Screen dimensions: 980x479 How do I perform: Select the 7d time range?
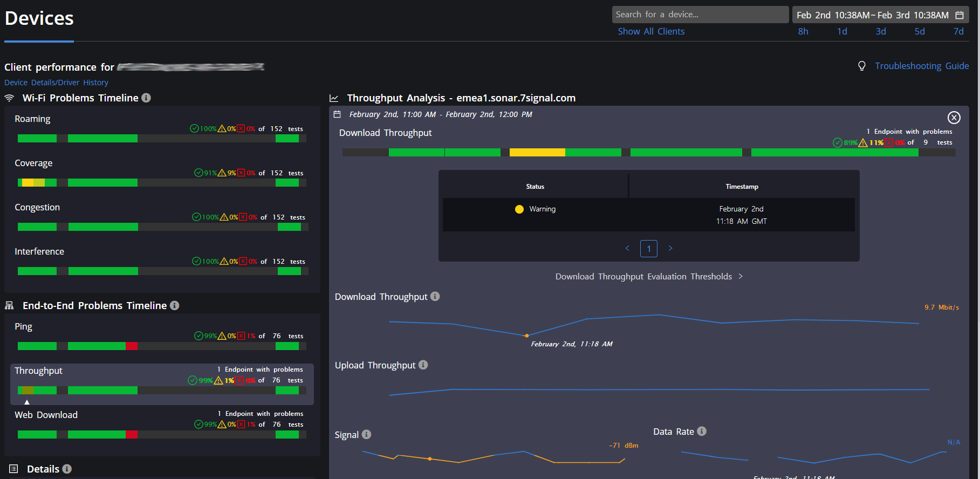(x=958, y=31)
